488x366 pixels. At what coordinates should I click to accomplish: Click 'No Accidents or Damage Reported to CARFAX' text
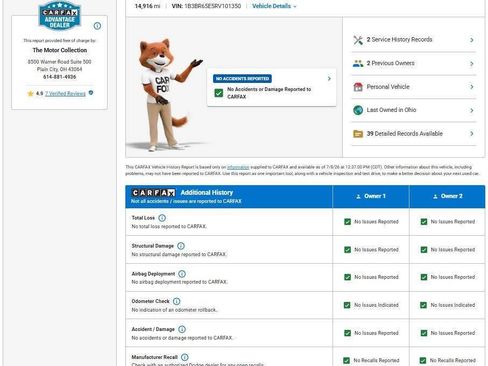(269, 93)
